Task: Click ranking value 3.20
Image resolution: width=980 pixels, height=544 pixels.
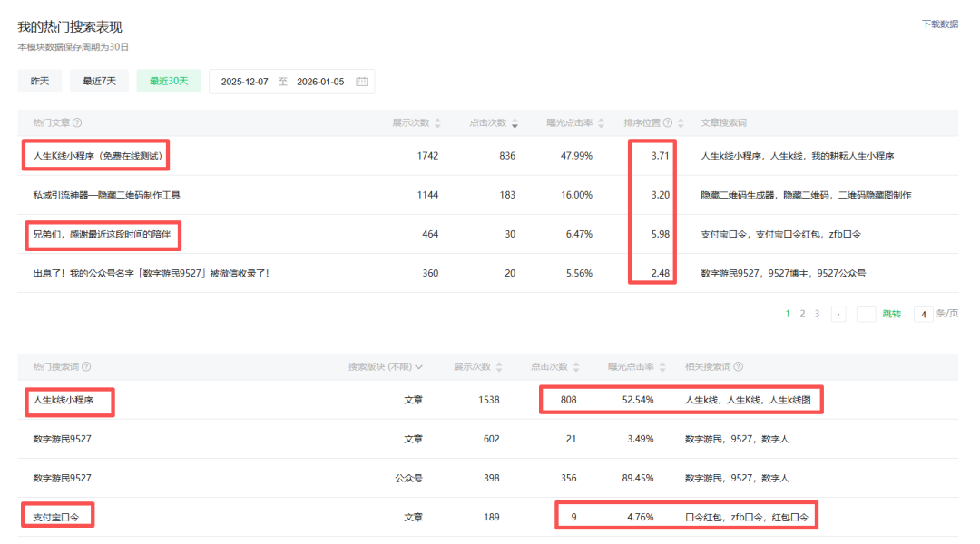Action: click(x=660, y=196)
